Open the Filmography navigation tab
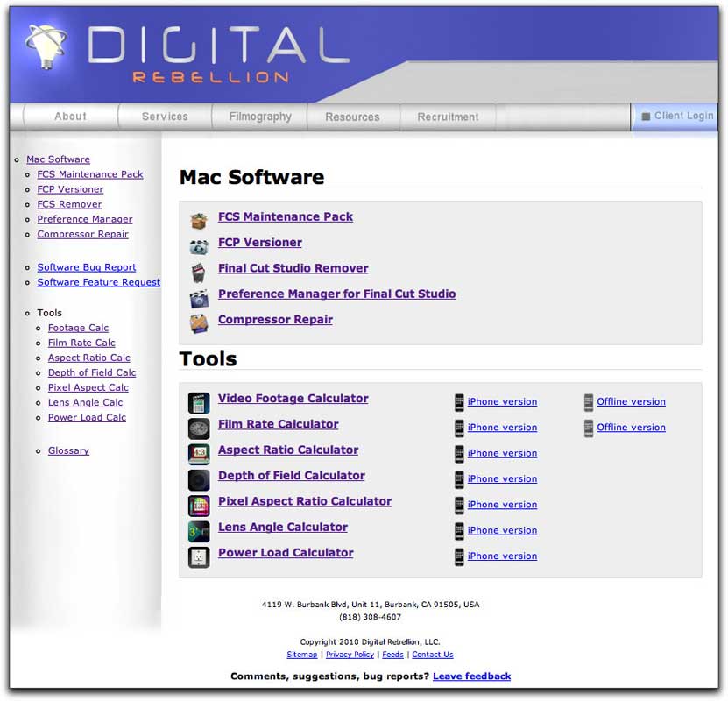 click(260, 116)
